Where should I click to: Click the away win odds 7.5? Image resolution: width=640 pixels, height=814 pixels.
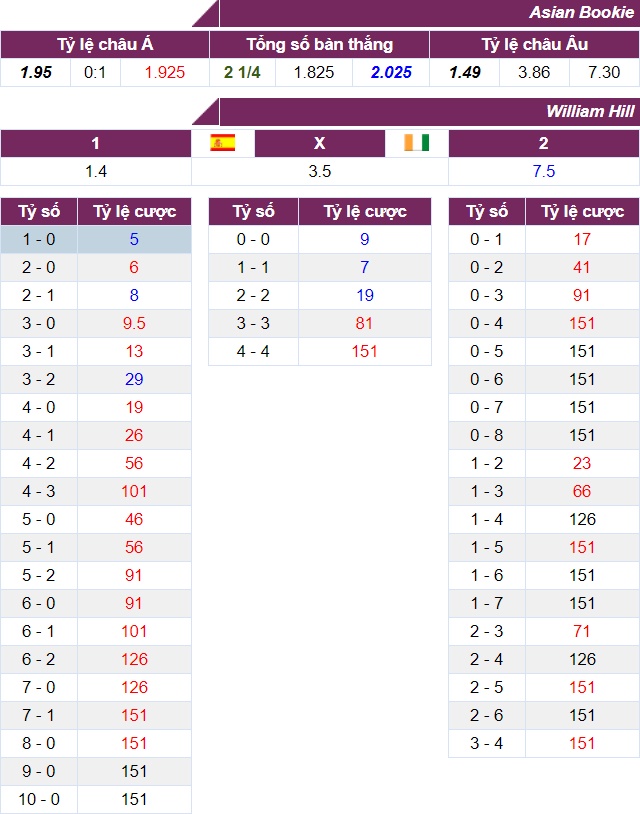pos(544,171)
